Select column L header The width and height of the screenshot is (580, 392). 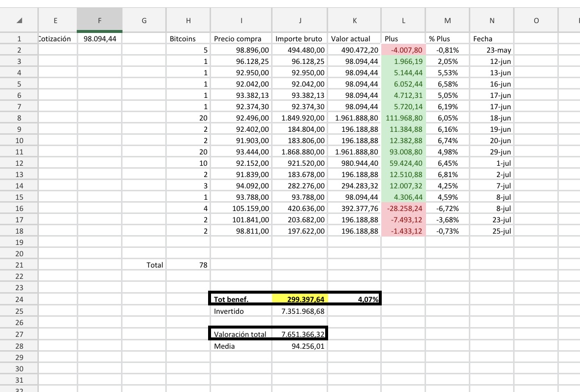tap(403, 20)
